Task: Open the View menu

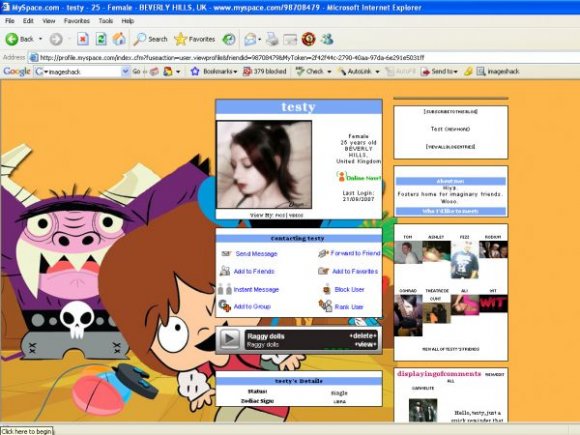Action: click(x=48, y=21)
